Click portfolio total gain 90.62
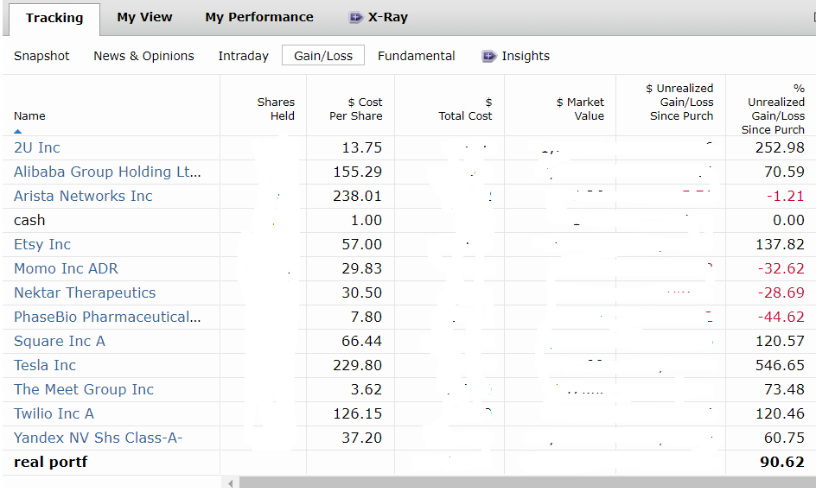This screenshot has height=488, width=817. 782,462
